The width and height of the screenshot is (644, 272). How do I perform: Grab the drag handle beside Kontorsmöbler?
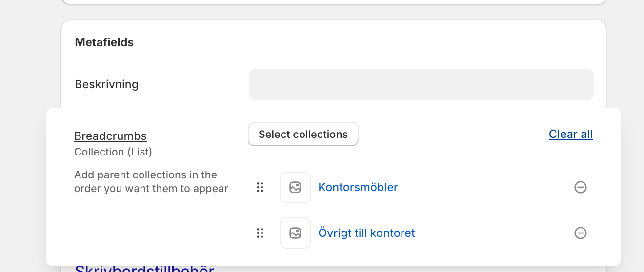260,187
